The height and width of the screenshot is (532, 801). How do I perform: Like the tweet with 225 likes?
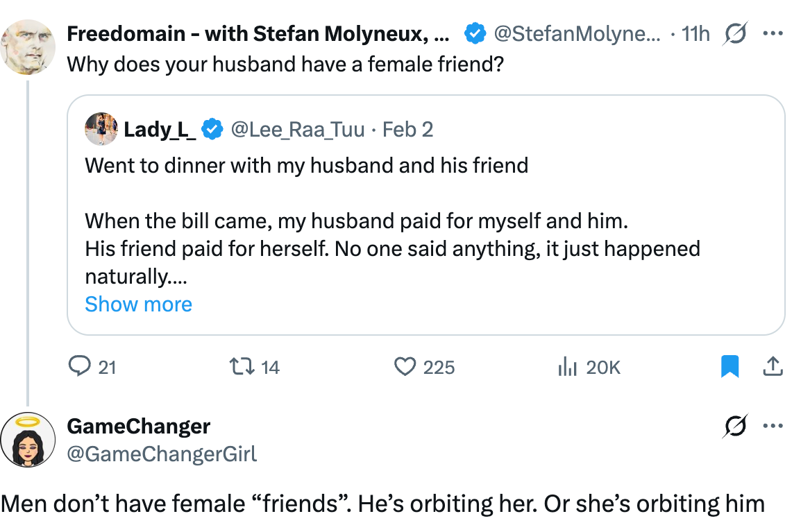[x=405, y=366]
